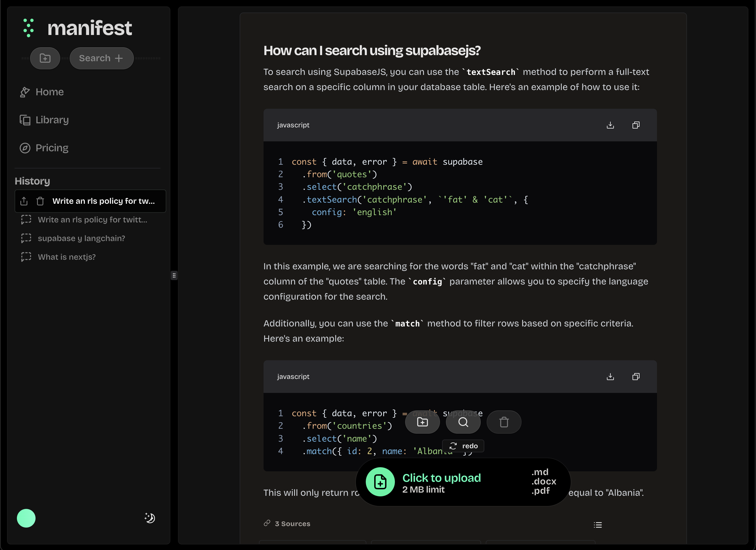This screenshot has height=550, width=756.
Task: Toggle dark mode moon icon
Action: click(150, 518)
